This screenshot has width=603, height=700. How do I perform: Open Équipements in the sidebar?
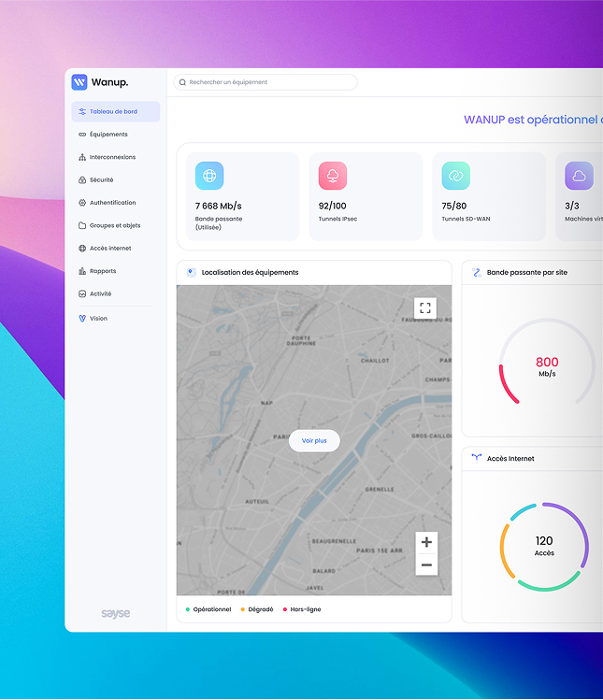108,135
